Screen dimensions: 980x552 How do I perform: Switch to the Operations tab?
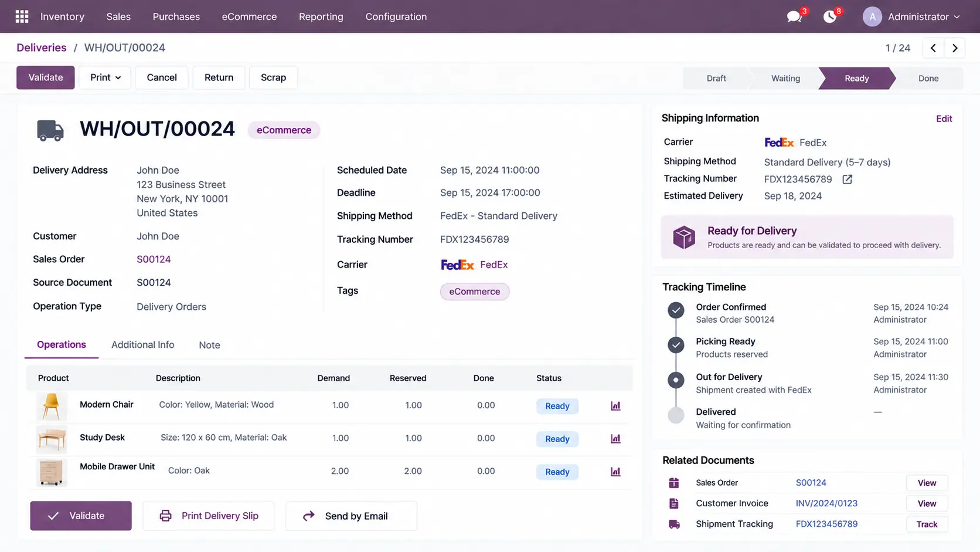[62, 345]
